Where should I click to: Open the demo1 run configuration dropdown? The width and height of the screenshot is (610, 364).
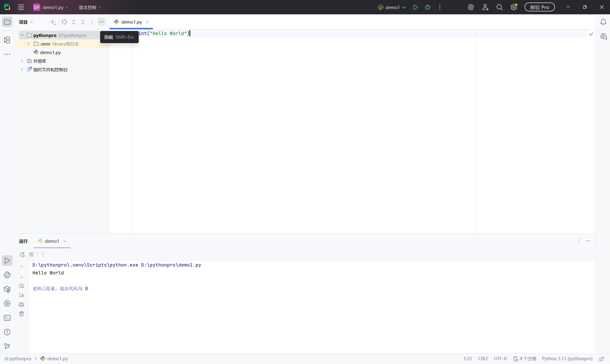404,7
